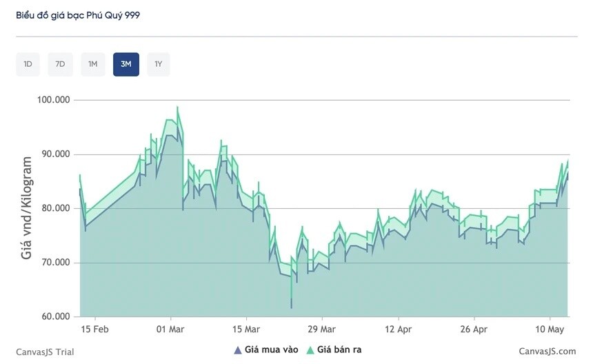Toggle the Giá bán ra series
593x364 pixels.
(x=339, y=350)
